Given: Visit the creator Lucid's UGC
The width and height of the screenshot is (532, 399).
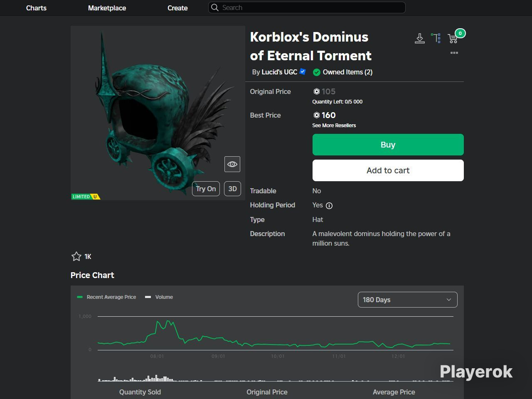Looking at the screenshot, I should point(279,72).
